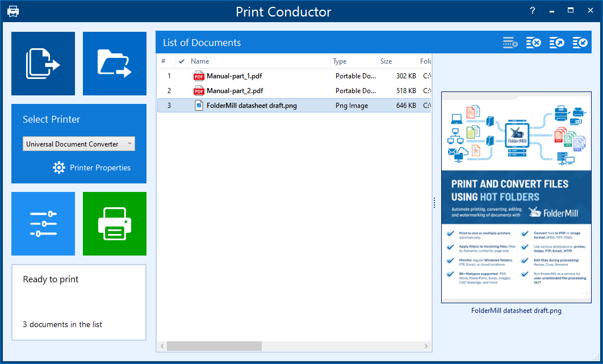Open the Help question mark
The image size is (603, 364).
533,11
